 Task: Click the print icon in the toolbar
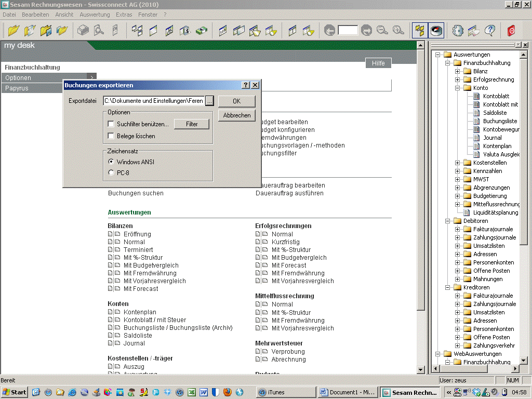click(83, 31)
